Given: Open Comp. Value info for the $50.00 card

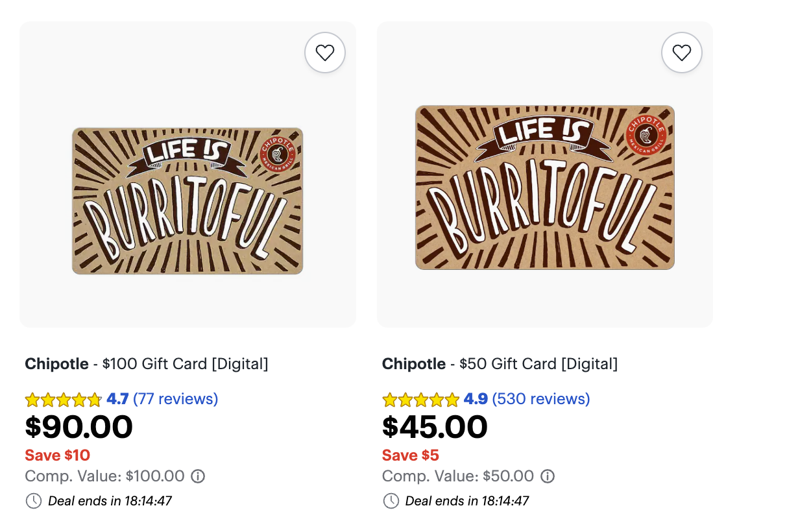Looking at the screenshot, I should (x=548, y=476).
